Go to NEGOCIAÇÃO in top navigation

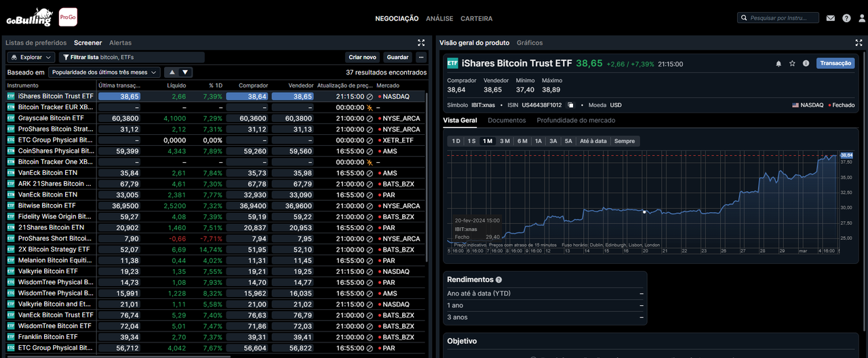(x=397, y=18)
